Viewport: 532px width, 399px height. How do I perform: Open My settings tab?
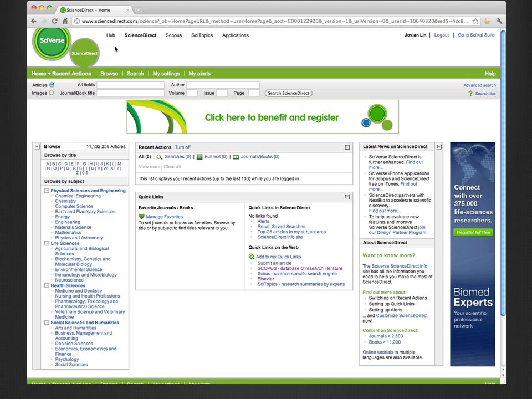(x=166, y=74)
